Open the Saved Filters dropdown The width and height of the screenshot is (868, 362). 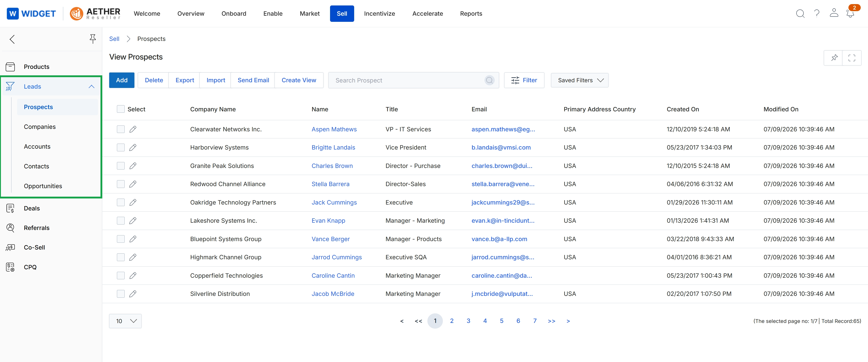tap(580, 80)
